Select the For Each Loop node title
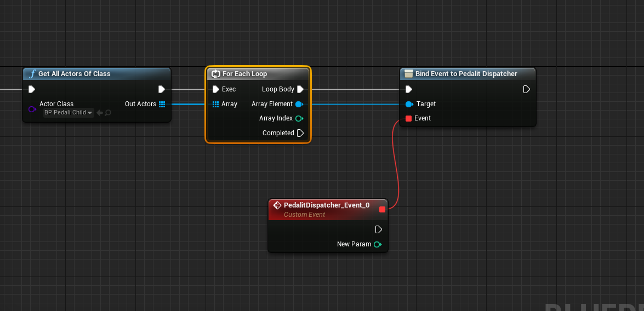The image size is (644, 311). click(x=245, y=74)
